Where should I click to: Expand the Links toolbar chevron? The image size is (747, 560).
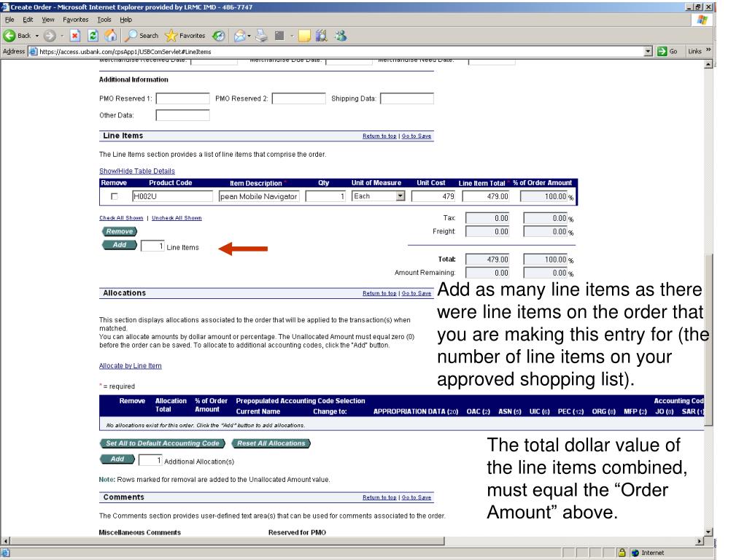pos(708,50)
